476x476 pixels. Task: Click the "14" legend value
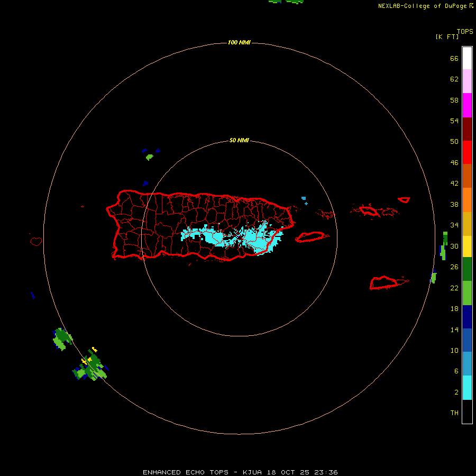454,329
